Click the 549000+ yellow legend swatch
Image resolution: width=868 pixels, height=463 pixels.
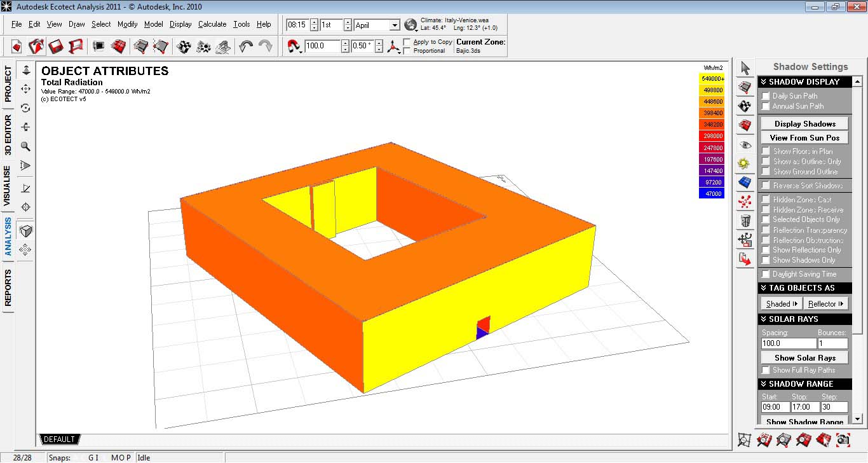[x=712, y=79]
